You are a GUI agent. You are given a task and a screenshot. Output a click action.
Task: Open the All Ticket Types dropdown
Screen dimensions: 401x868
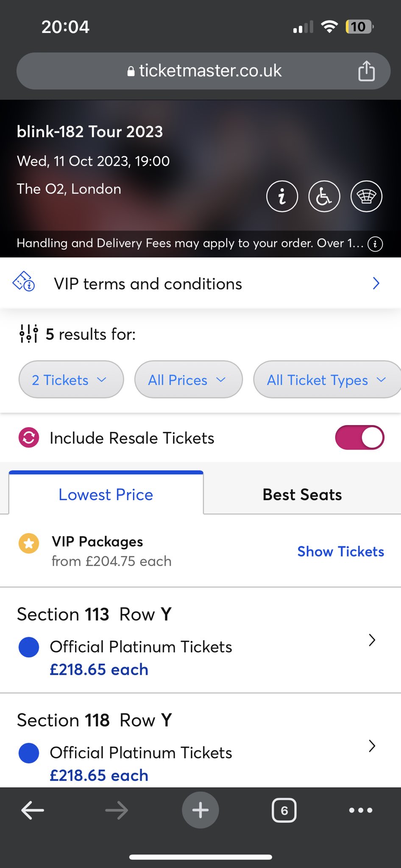point(326,380)
